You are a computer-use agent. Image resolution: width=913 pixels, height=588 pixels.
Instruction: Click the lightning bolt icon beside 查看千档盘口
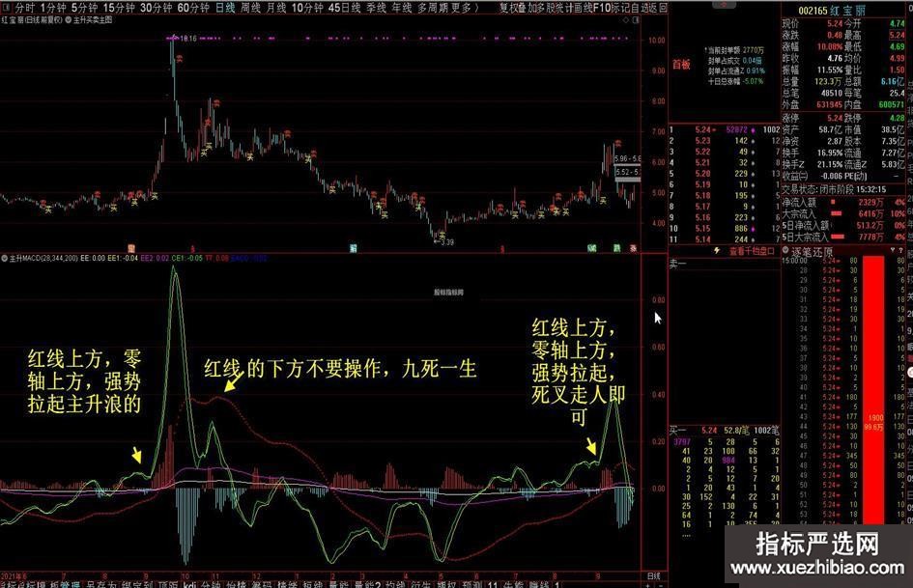pyautogui.click(x=717, y=251)
